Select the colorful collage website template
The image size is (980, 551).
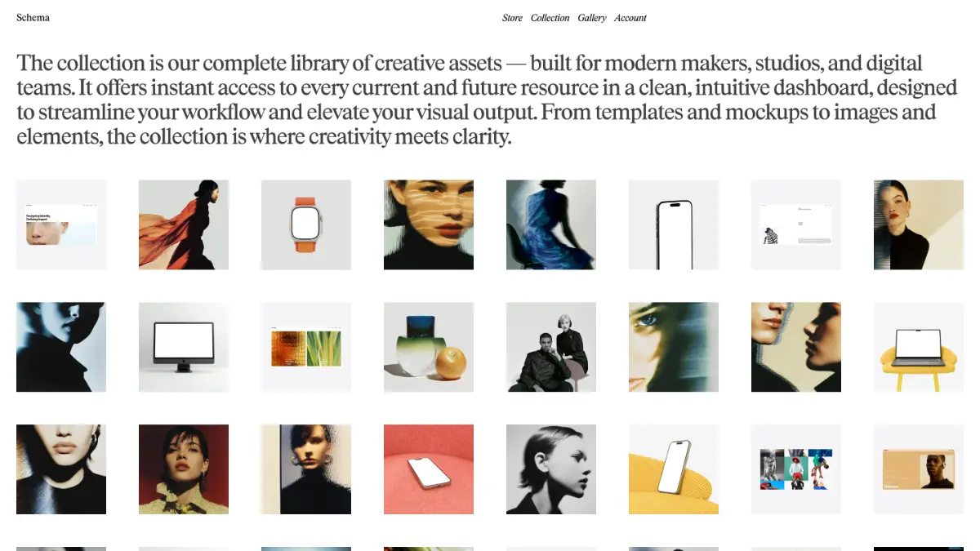[x=796, y=469]
